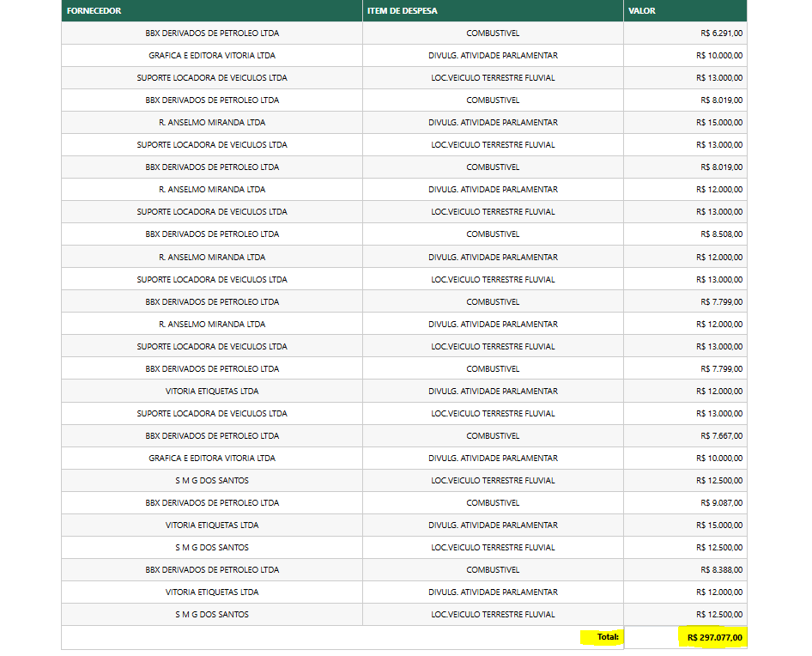Click the R$ 8.388,00 value cell

(720, 570)
